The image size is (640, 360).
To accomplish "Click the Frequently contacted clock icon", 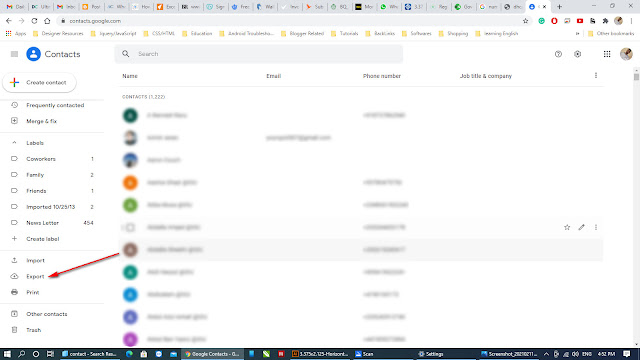I will click(x=14, y=105).
